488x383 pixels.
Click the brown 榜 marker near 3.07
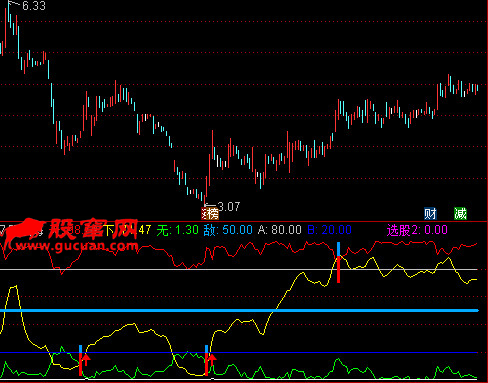(x=210, y=213)
